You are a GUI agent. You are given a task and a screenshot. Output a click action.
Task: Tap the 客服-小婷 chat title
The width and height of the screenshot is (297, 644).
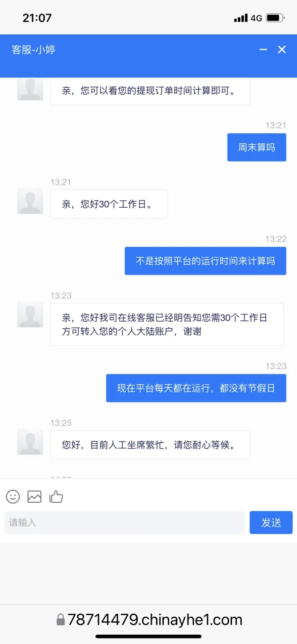coord(34,50)
